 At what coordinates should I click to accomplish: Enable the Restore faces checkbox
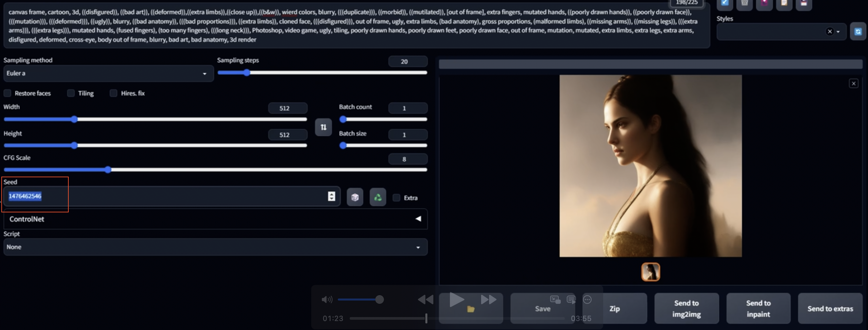[x=7, y=93]
